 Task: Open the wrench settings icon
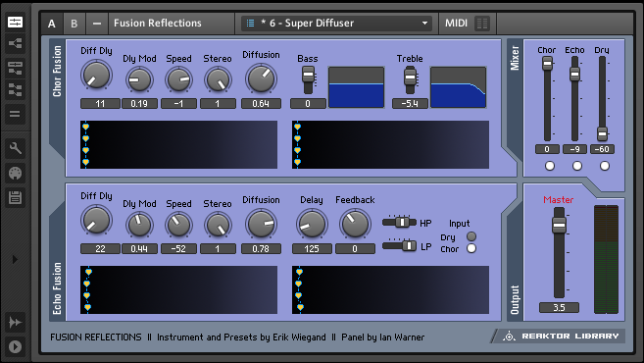tap(16, 148)
